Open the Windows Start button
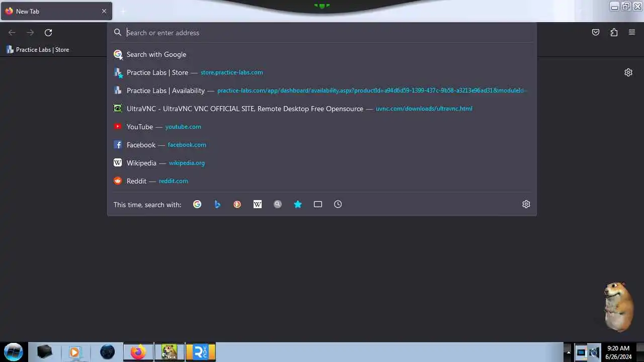The image size is (644, 362). click(14, 352)
